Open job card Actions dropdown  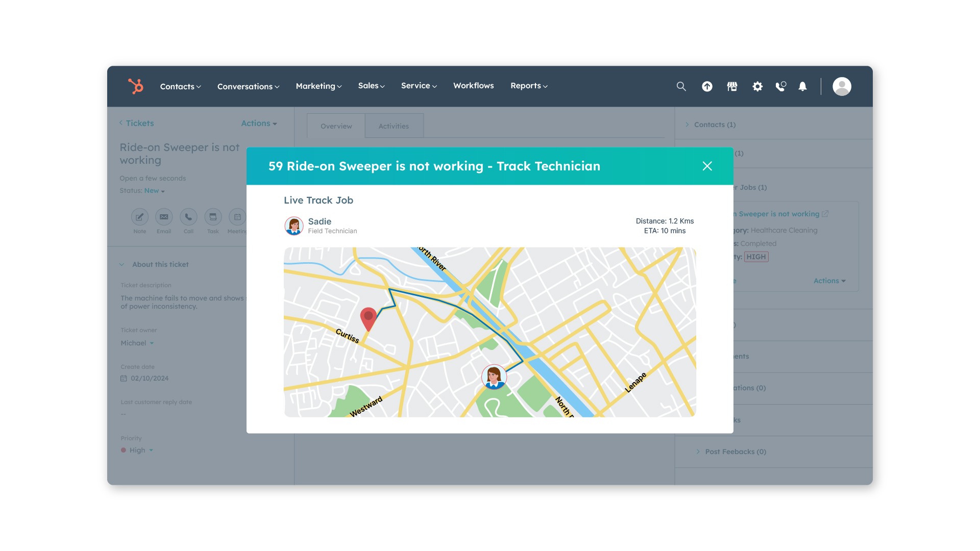pos(829,281)
